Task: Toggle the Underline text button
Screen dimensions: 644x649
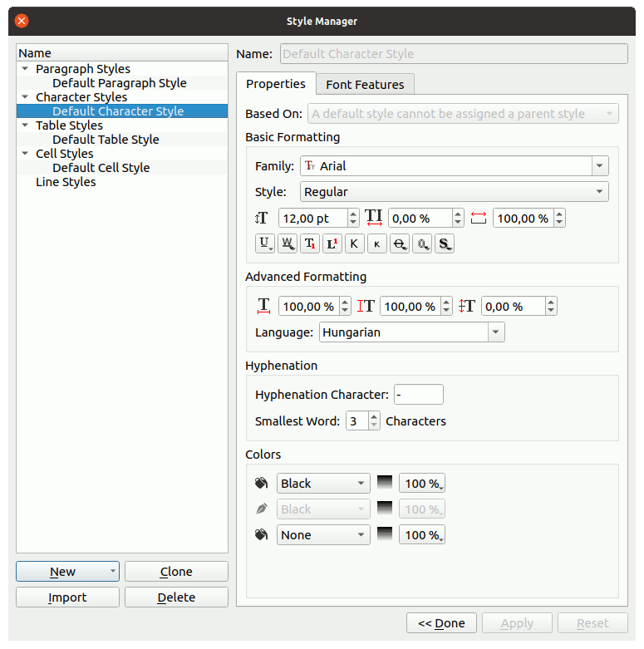Action: tap(265, 243)
